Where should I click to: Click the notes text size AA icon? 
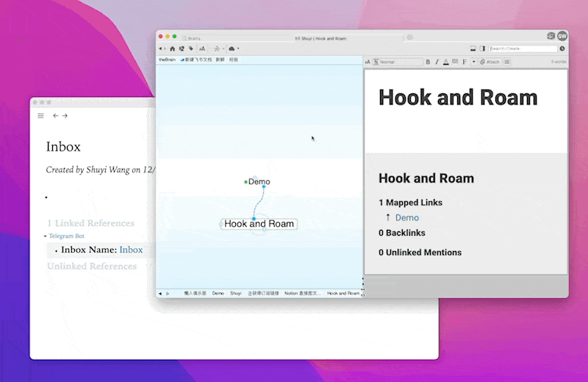(367, 62)
